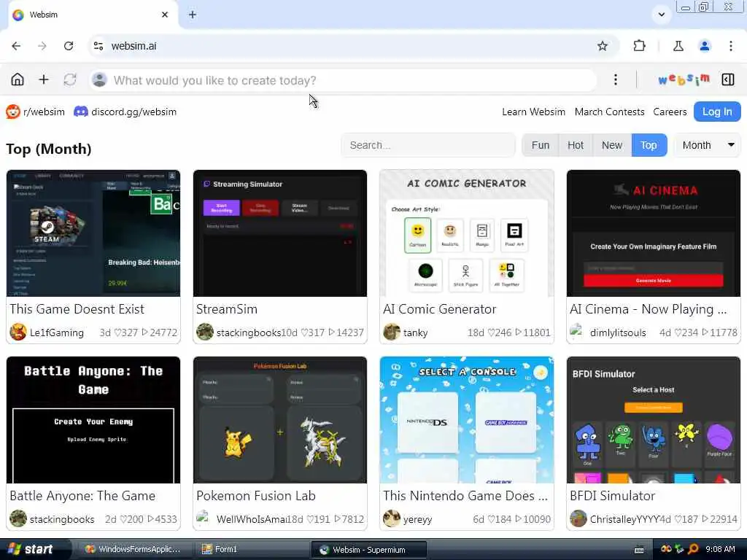
Task: Click into the project Search field
Action: point(428,145)
